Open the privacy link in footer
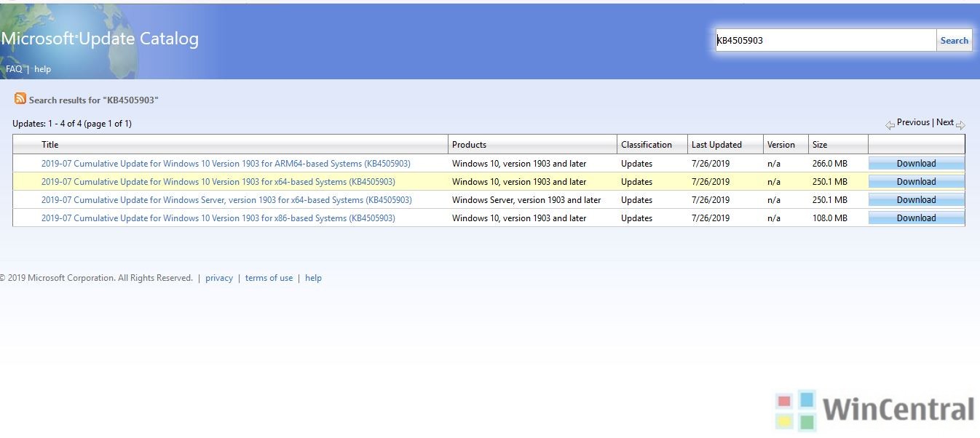The height and width of the screenshot is (438, 980). [x=219, y=278]
